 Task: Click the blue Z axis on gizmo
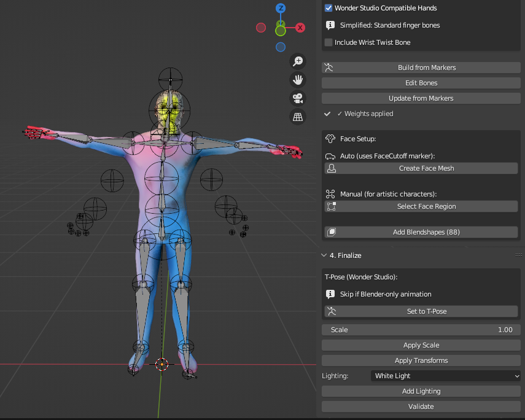coord(281,9)
